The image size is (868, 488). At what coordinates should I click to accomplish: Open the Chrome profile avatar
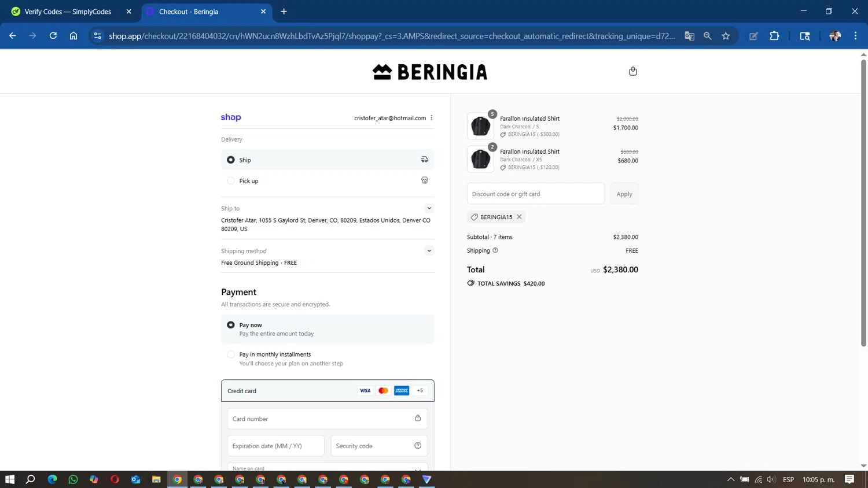(835, 36)
